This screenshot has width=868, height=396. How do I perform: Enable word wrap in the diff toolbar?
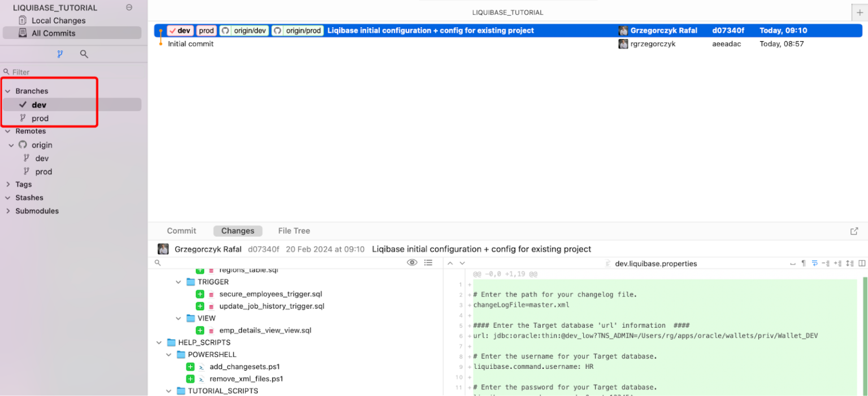[x=815, y=263]
